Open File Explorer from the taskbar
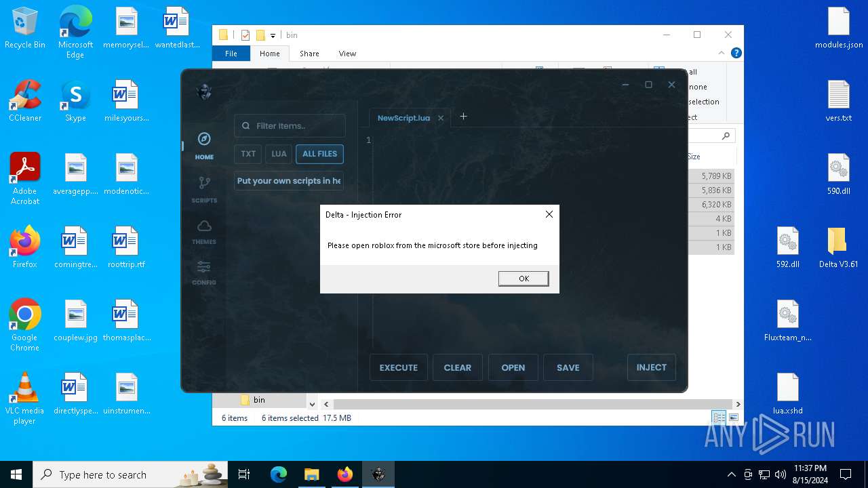 (x=311, y=474)
